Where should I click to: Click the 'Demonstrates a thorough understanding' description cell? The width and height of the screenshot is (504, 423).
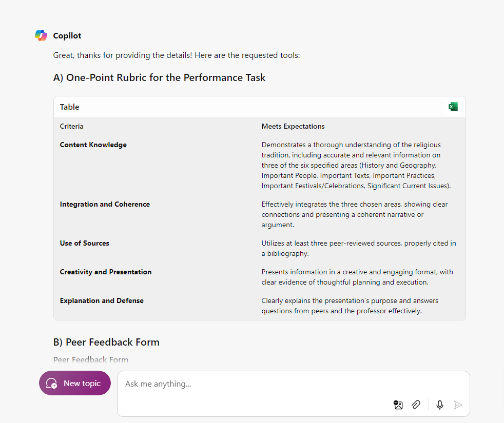356,165
